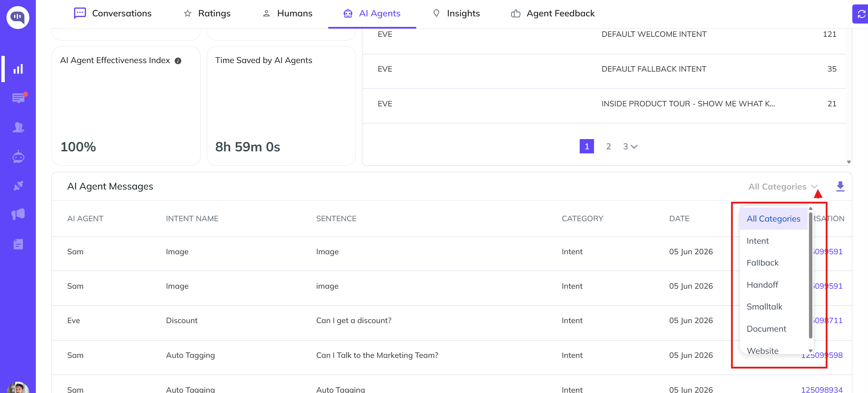Switch to the Insights tab
This screenshot has width=868, height=393.
click(456, 13)
